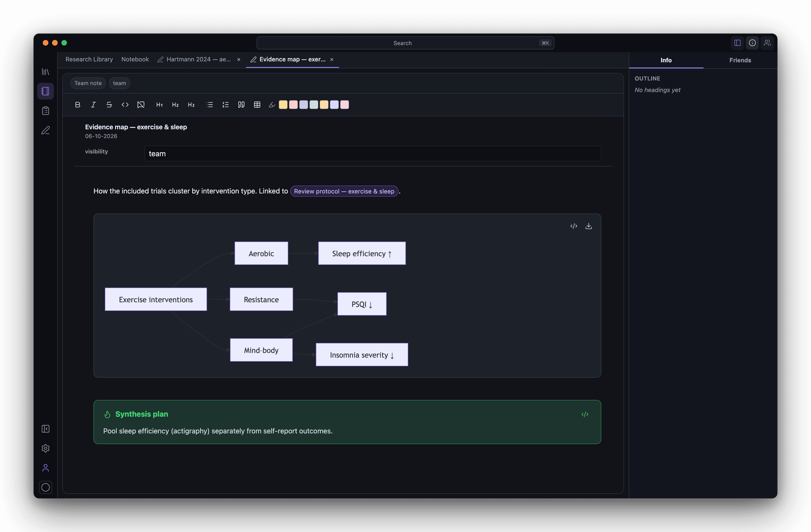View the diagram source code
The width and height of the screenshot is (811, 532).
(x=574, y=226)
